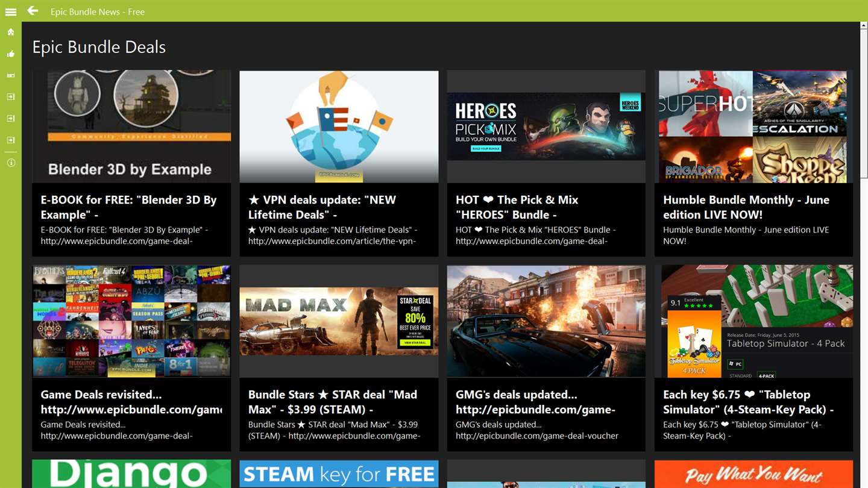The height and width of the screenshot is (488, 868).
Task: Click HEROES Bundle description text
Action: click(536, 236)
